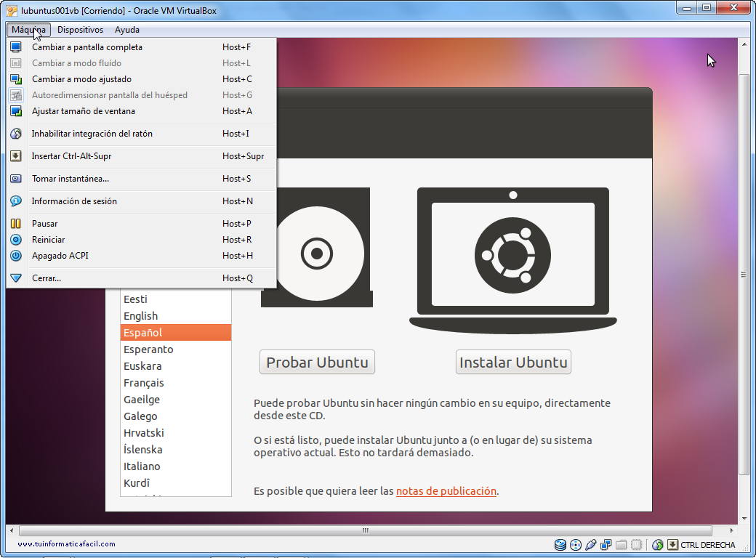Select Apagado ACPI
The image size is (756, 558).
pos(141,256)
